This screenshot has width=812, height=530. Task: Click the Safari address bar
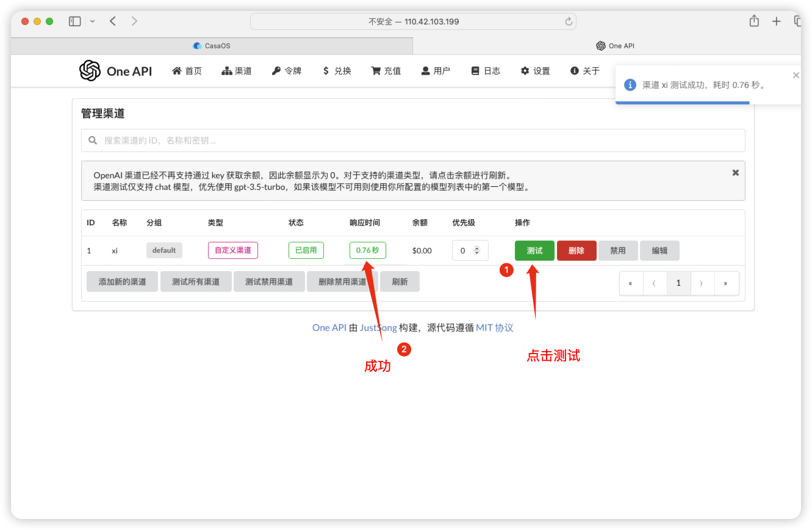tap(413, 21)
